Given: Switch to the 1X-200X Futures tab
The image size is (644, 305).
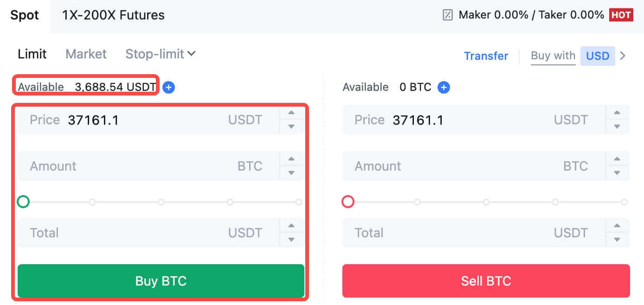Looking at the screenshot, I should pyautogui.click(x=113, y=15).
